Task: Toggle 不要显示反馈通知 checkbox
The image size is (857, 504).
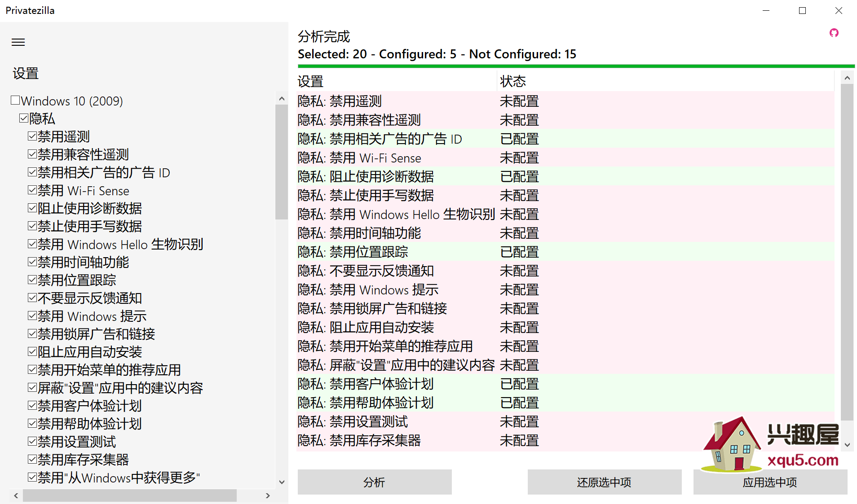Action: click(32, 298)
